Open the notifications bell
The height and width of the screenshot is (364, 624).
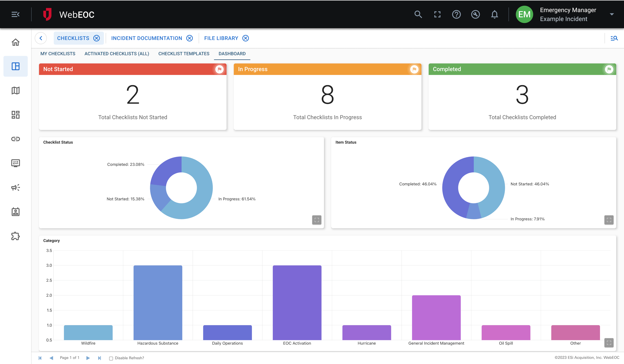[x=494, y=14]
